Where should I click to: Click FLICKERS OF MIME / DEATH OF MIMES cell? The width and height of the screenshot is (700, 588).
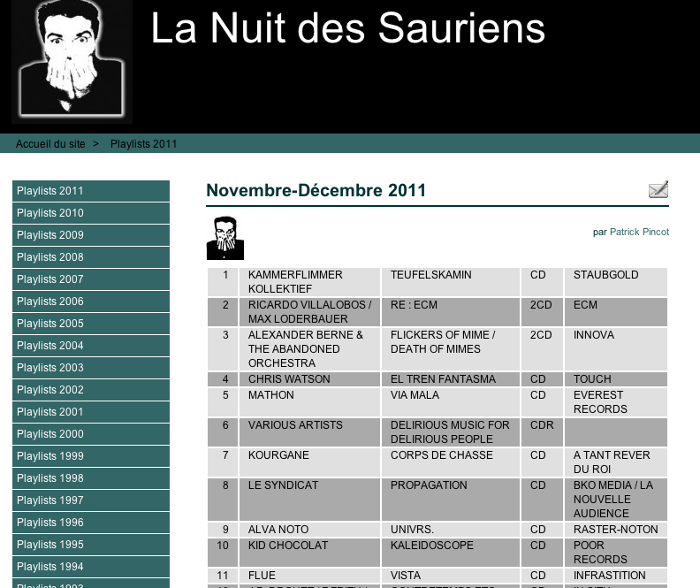pyautogui.click(x=451, y=349)
